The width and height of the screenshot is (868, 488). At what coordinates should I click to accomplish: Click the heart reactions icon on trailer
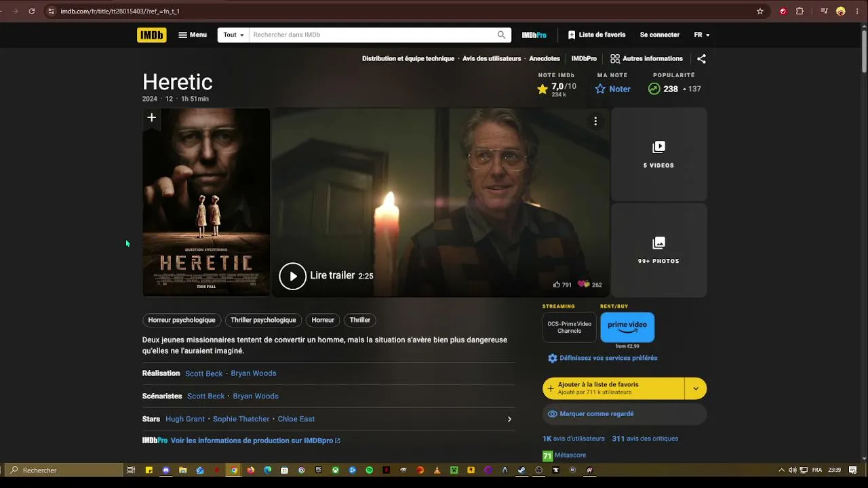click(x=583, y=285)
